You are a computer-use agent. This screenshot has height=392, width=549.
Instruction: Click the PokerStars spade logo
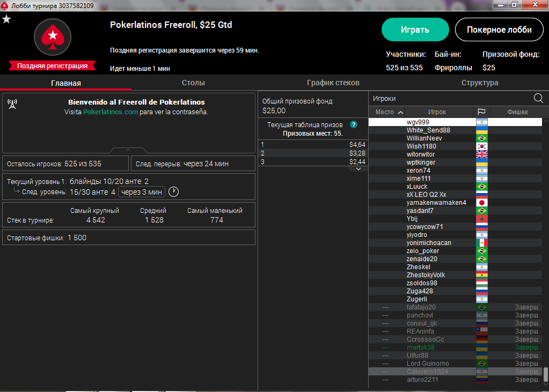tap(53, 37)
